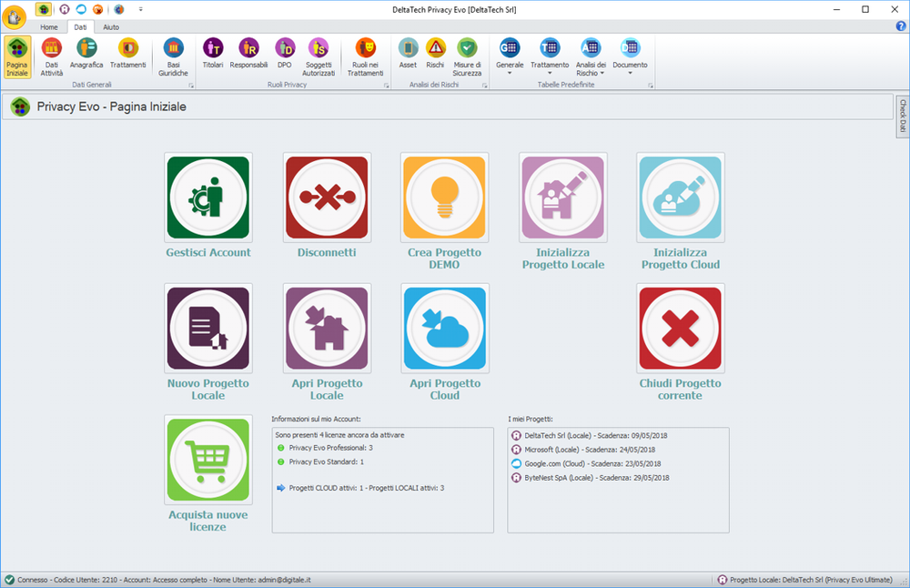Open the Aiuto tab
910x588 pixels.
point(109,26)
